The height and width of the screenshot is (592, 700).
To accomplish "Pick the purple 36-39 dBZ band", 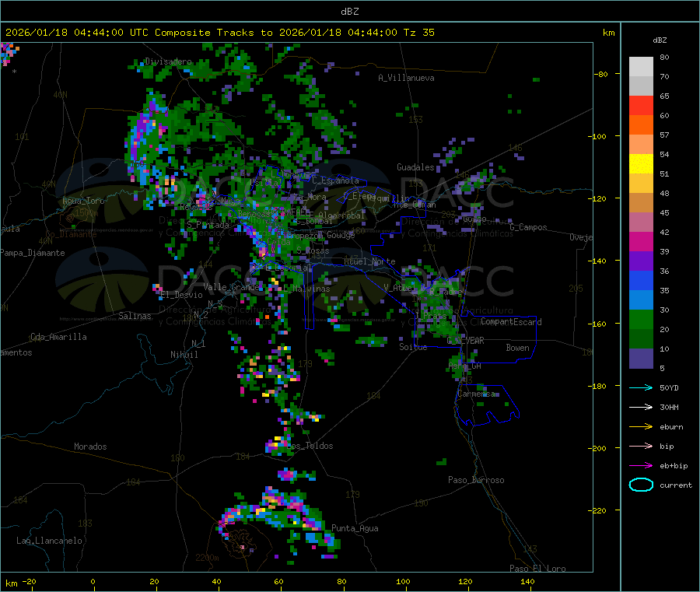I will pyautogui.click(x=641, y=261).
